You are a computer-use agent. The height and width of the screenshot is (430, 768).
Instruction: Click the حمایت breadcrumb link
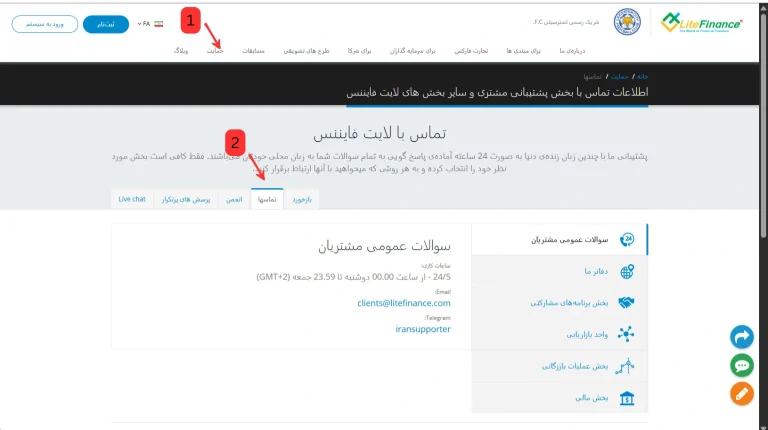click(620, 77)
